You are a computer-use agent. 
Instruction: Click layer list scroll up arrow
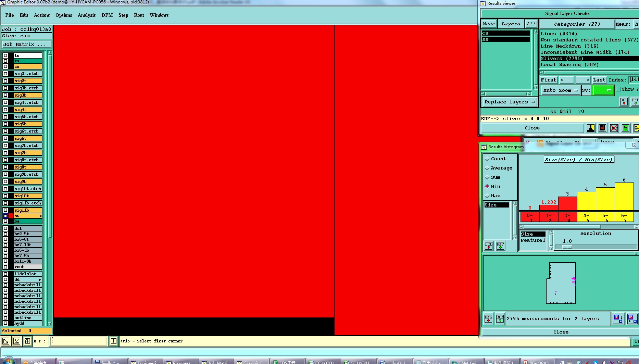coord(50,53)
